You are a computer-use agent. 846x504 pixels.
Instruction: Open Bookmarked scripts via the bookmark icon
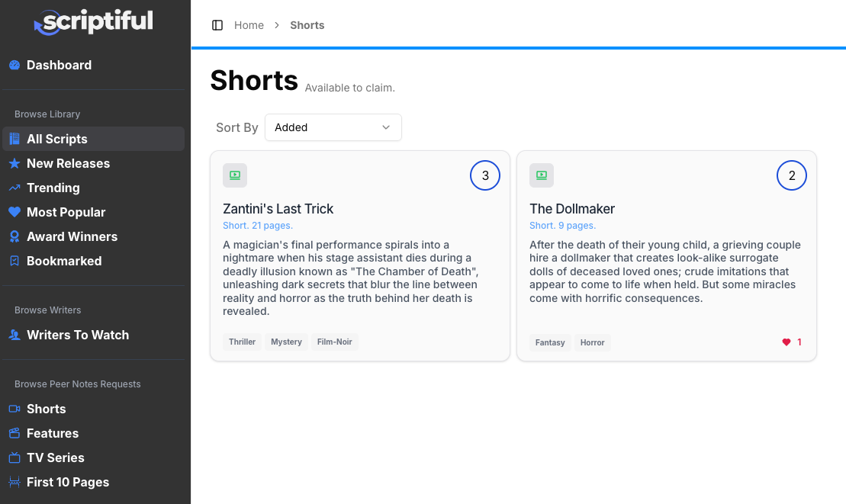click(x=14, y=261)
